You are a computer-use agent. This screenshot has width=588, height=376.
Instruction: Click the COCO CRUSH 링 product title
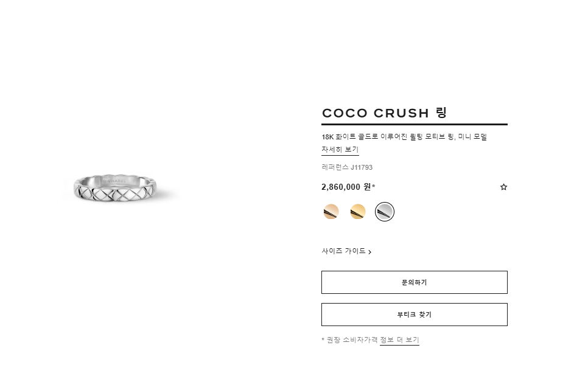pyautogui.click(x=385, y=113)
